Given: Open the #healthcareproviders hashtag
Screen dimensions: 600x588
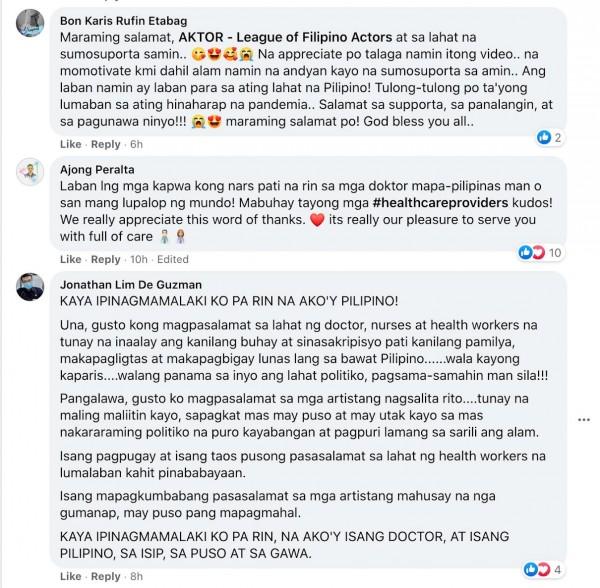Looking at the screenshot, I should 440,203.
